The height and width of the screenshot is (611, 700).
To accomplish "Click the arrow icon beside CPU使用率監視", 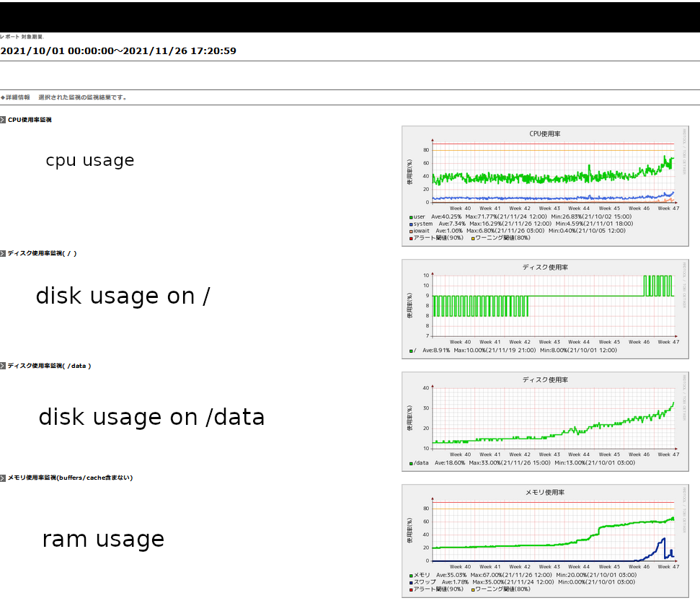I will click(3, 120).
